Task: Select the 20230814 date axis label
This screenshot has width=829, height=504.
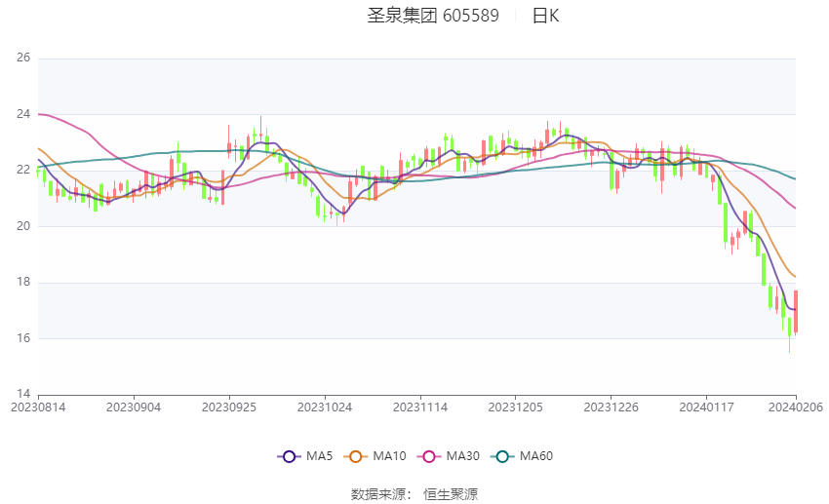Action: [38, 407]
